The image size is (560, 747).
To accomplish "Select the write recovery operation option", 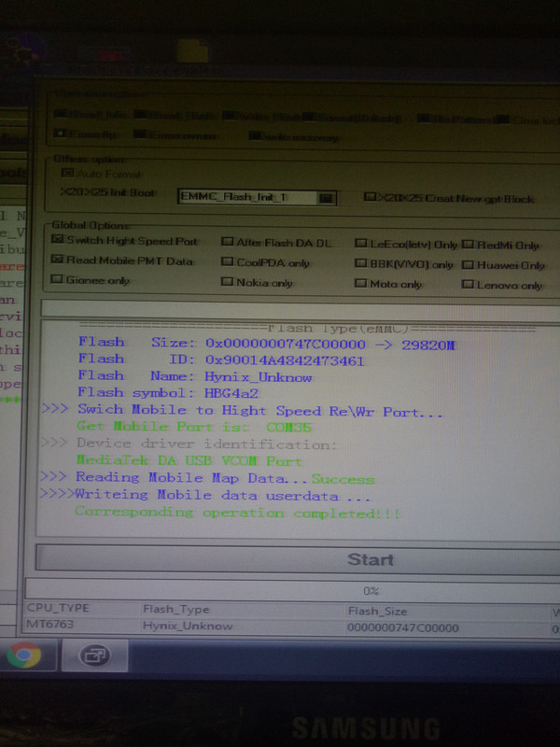I will (295, 137).
